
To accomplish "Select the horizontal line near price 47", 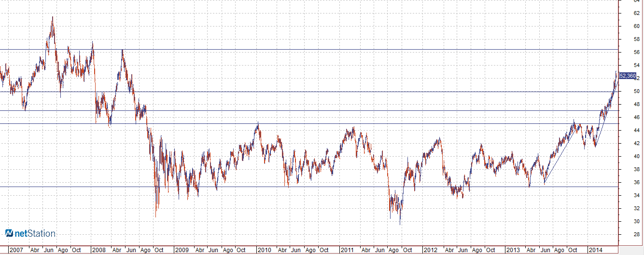I will pyautogui.click(x=309, y=111).
